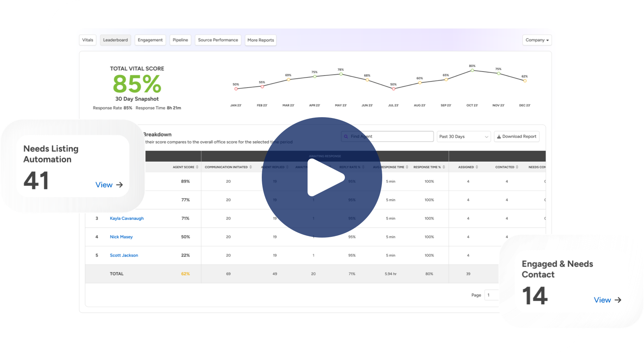644x354 pixels.
Task: Click the Avg Response Time sort icon
Action: (x=407, y=167)
